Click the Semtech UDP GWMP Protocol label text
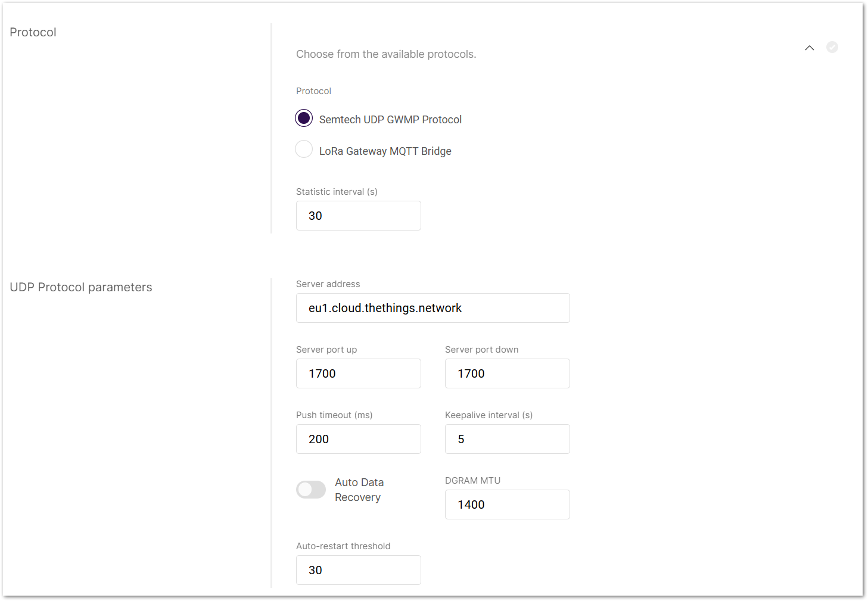 [x=390, y=119]
